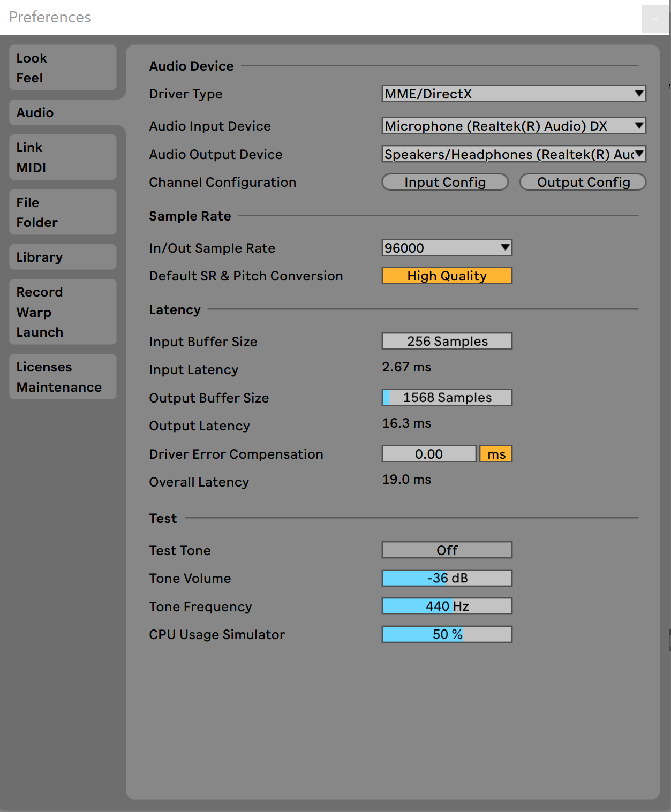This screenshot has height=812, width=671.
Task: Adjust the Tone Frequency 440 Hz slider
Action: tap(447, 606)
